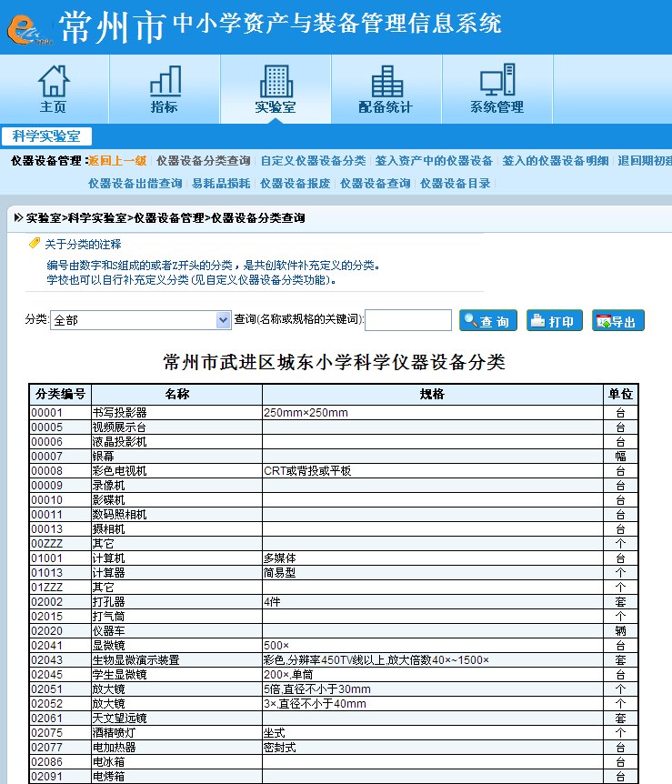Click the 常州市中小学资产与装备管理信息系统 title
672x784 pixels.
tap(280, 26)
